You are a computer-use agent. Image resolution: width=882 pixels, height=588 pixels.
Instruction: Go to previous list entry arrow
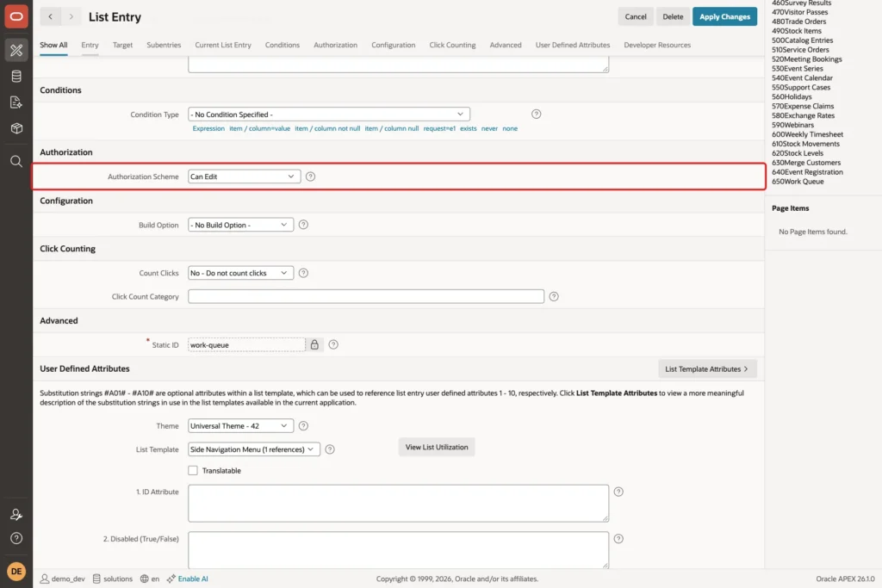(50, 17)
